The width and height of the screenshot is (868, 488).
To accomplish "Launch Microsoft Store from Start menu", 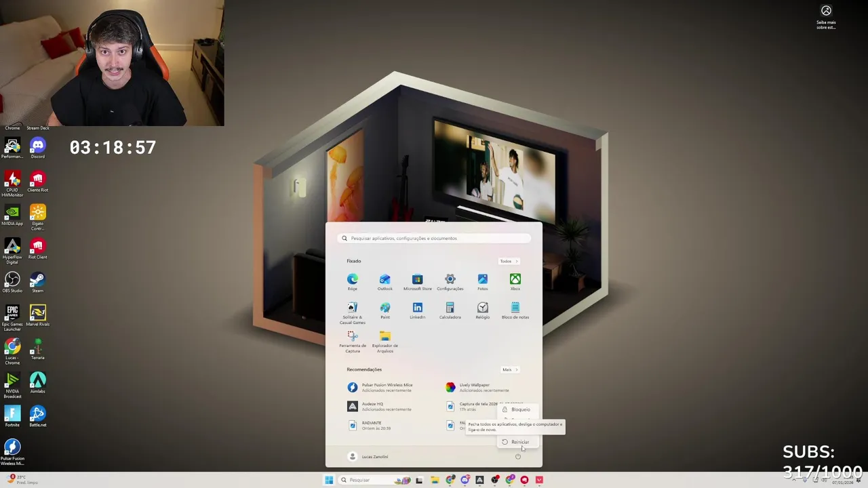I will [418, 282].
